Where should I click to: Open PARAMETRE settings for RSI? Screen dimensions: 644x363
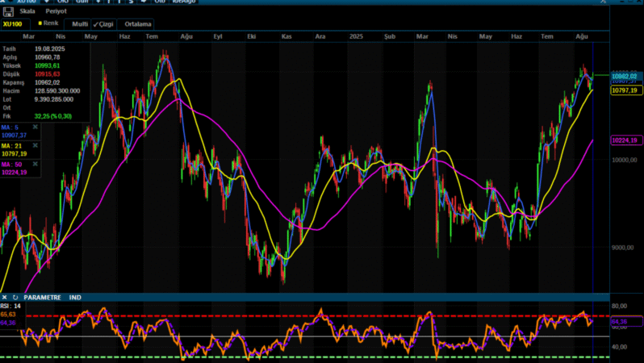[x=42, y=298]
